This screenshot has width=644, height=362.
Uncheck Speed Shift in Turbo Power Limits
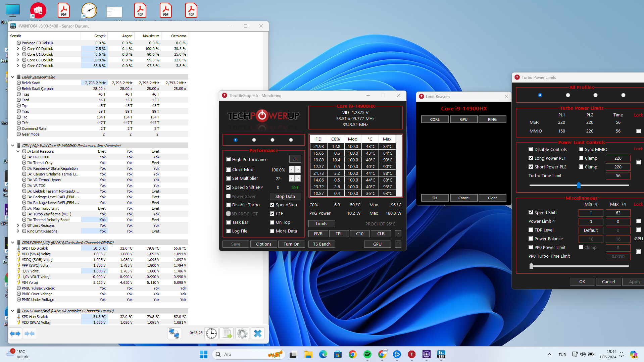pyautogui.click(x=531, y=212)
